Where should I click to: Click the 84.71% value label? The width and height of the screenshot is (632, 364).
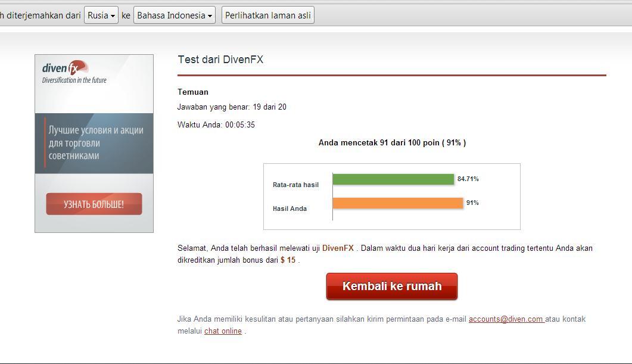[468, 179]
